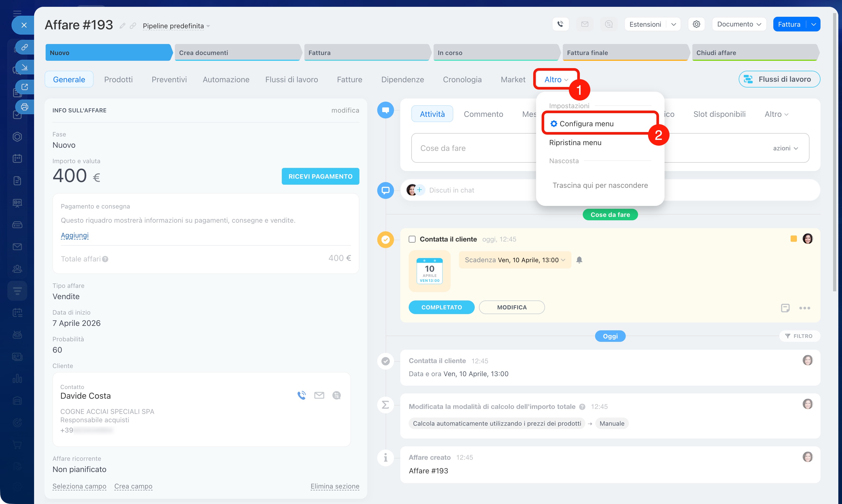
Task: Click the pencil icon beside Affare #193
Action: pos(123,26)
